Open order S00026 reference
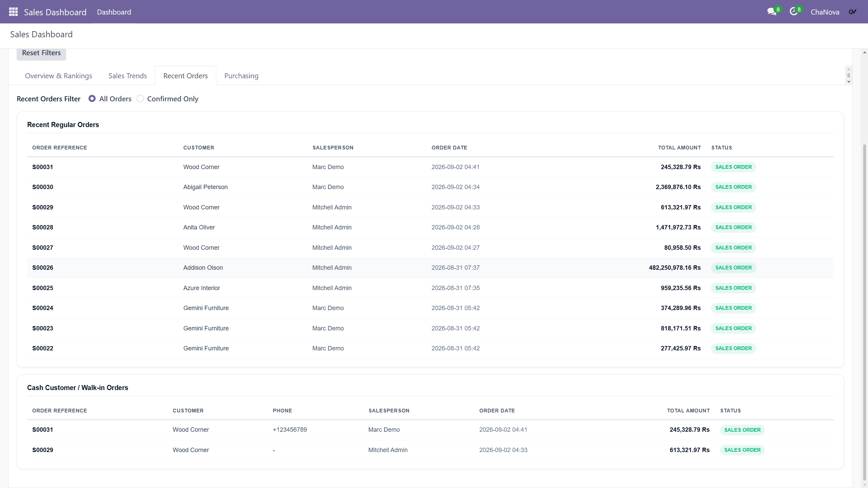This screenshot has height=488, width=868. click(42, 268)
